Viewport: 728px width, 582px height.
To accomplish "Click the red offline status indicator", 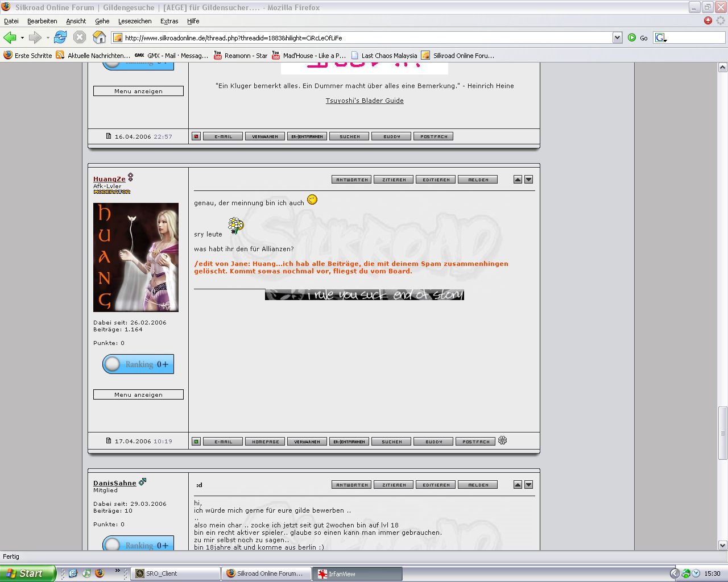I will click(196, 136).
